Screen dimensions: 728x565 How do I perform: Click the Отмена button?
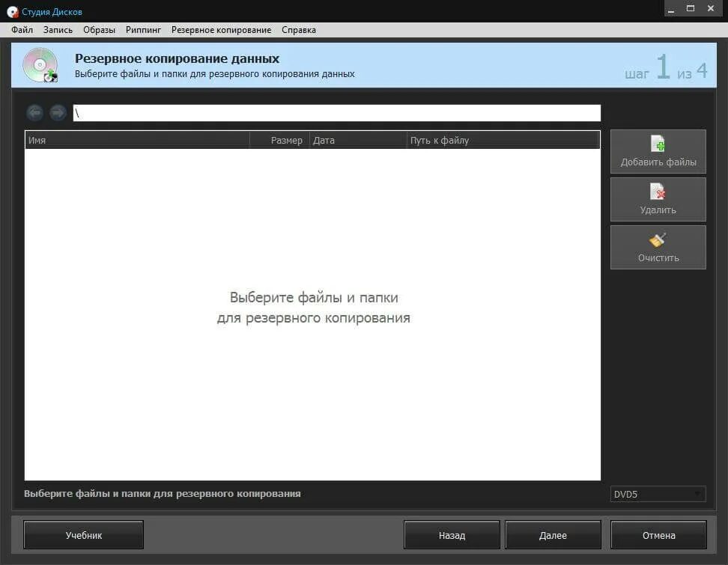click(658, 534)
